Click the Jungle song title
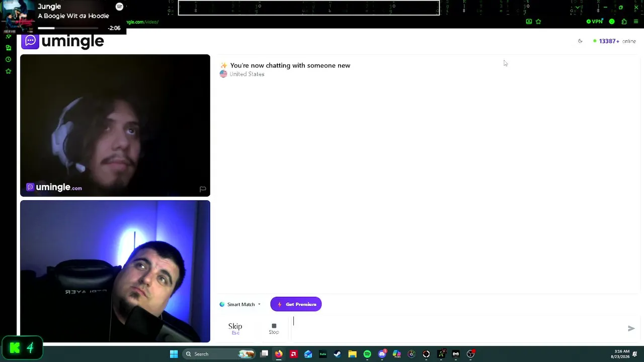The image size is (644, 362). [49, 7]
